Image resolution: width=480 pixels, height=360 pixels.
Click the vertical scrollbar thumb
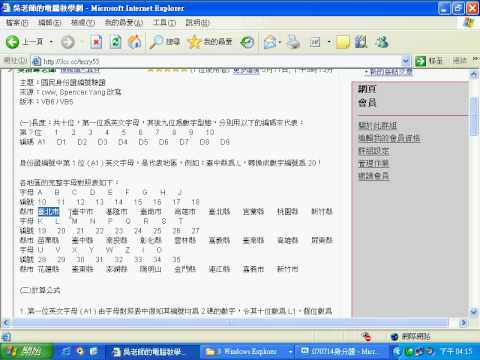474,117
